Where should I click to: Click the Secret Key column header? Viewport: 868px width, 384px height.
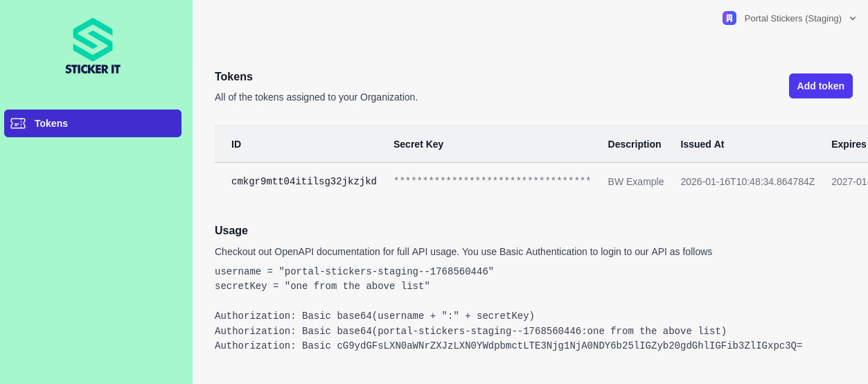(x=418, y=144)
